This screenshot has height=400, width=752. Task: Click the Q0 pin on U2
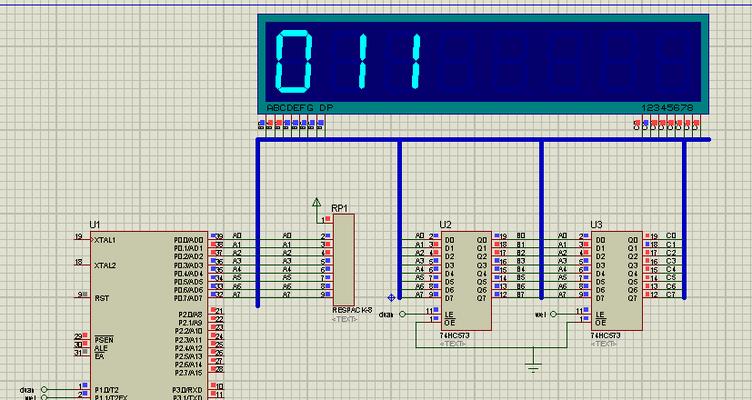point(482,240)
